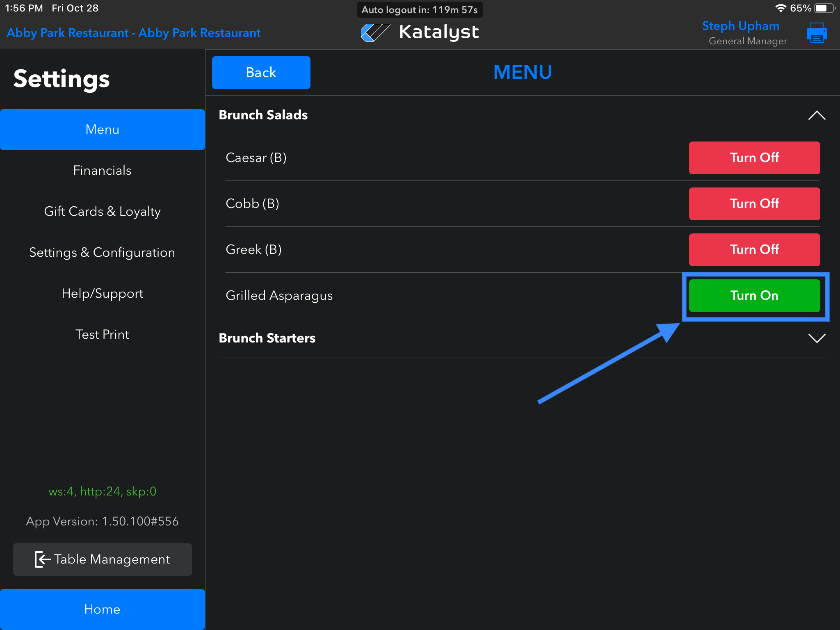Image resolution: width=840 pixels, height=630 pixels.
Task: Open Settings & Configuration
Action: point(102,252)
